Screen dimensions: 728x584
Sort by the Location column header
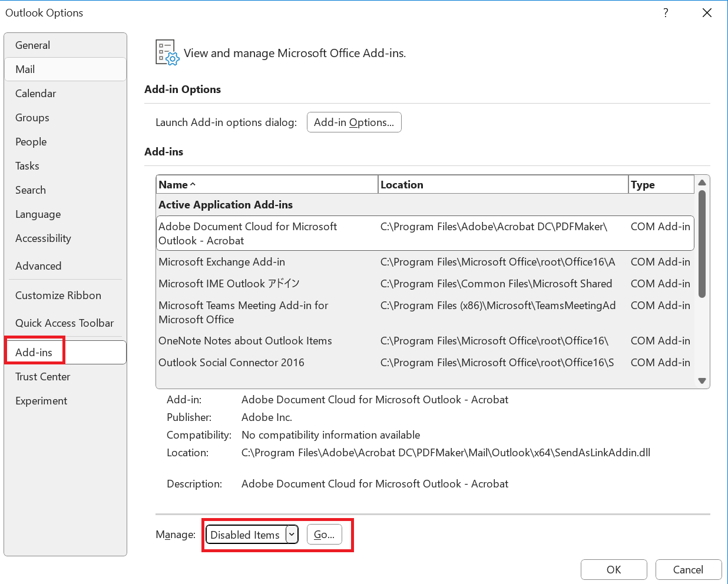pyautogui.click(x=503, y=184)
